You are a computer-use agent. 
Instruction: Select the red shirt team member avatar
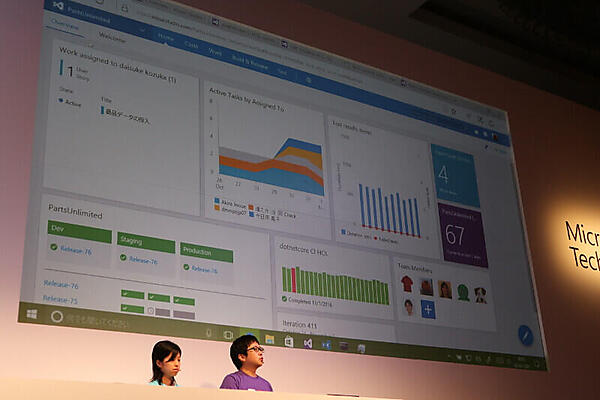point(407,284)
